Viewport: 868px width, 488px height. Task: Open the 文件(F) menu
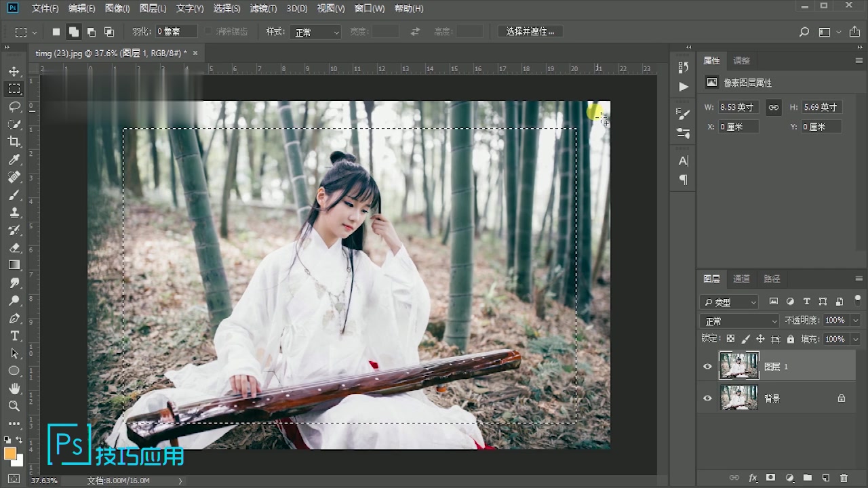point(45,9)
